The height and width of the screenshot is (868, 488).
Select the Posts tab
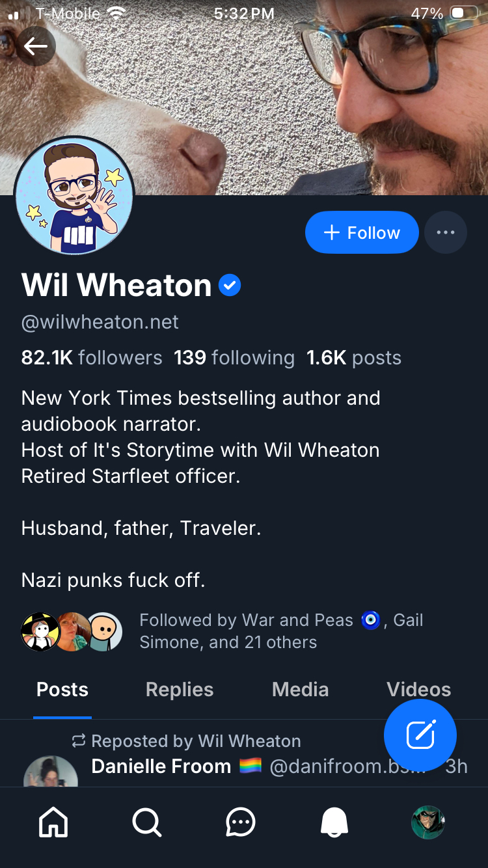pyautogui.click(x=62, y=690)
